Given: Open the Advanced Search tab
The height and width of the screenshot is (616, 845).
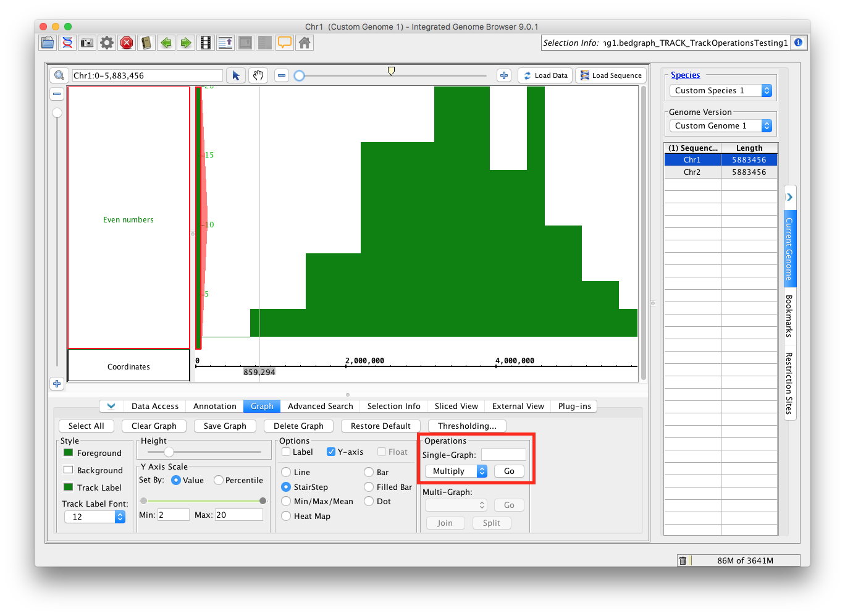Looking at the screenshot, I should [x=321, y=406].
